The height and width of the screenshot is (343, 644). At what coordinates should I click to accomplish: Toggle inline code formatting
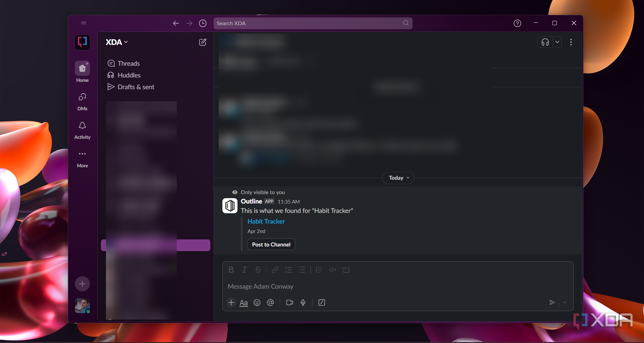332,270
